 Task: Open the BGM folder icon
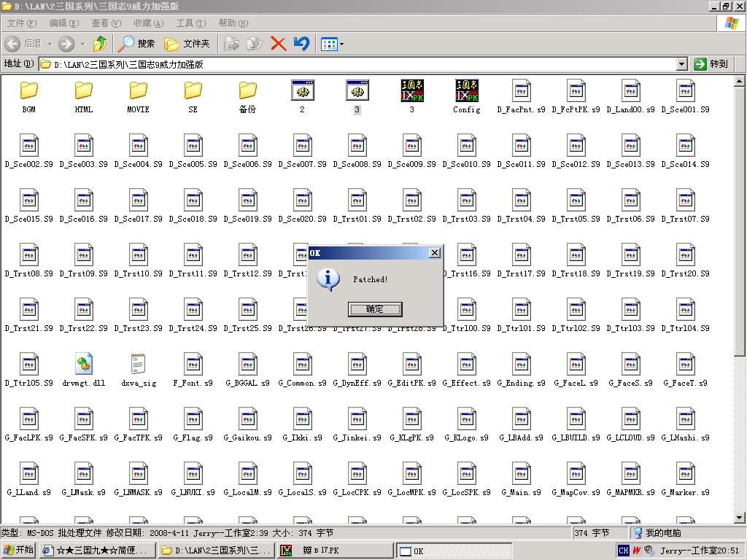point(29,91)
